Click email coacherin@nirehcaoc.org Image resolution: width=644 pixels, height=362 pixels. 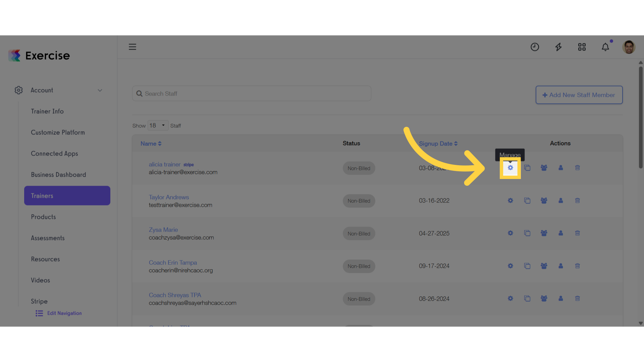181,270
